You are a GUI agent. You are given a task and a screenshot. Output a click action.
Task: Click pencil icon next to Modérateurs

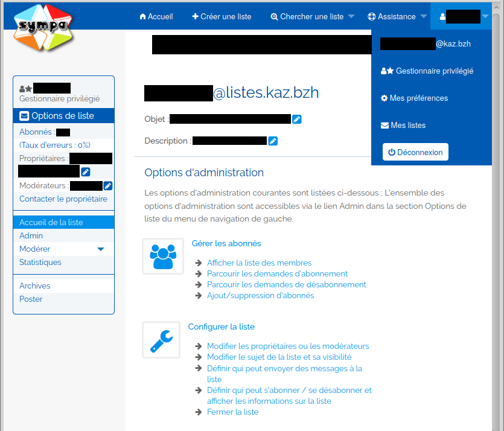coord(108,186)
